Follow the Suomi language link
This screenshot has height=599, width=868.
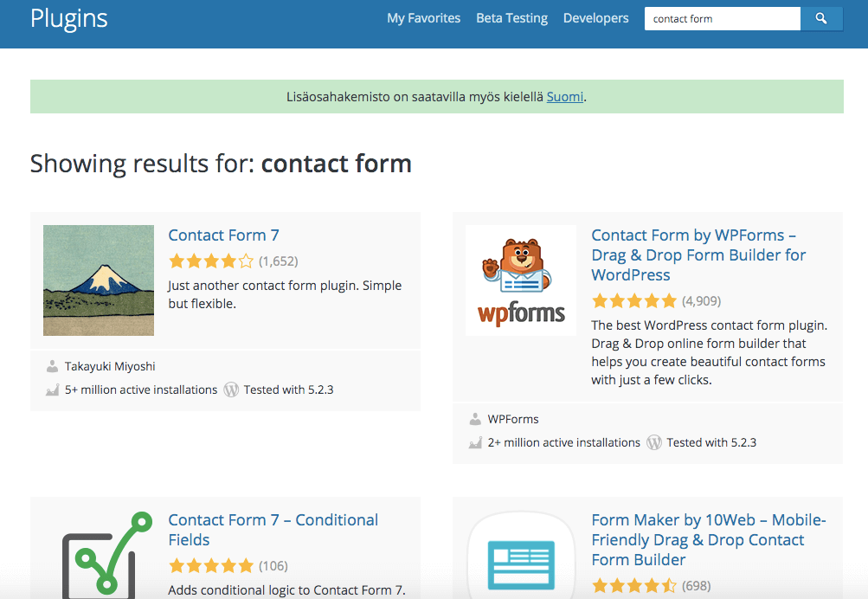pyautogui.click(x=564, y=97)
